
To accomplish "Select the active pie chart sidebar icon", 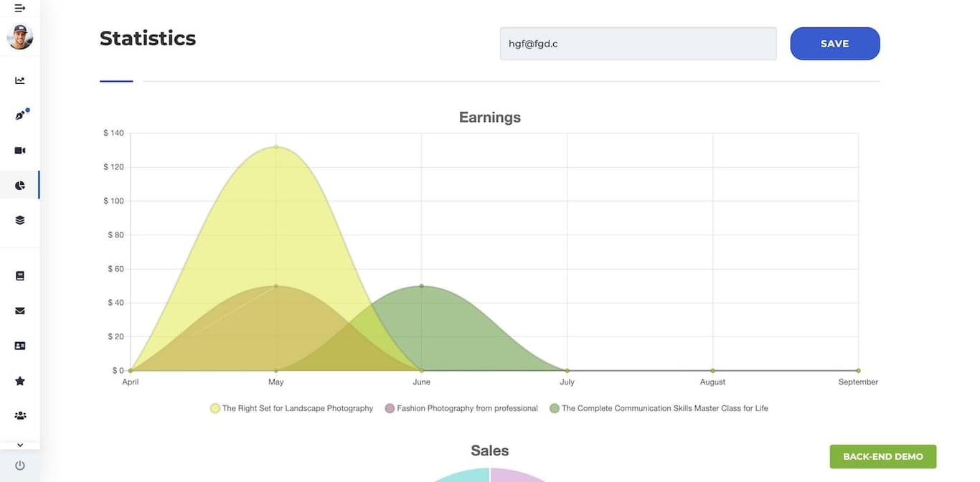I will 19,184.
